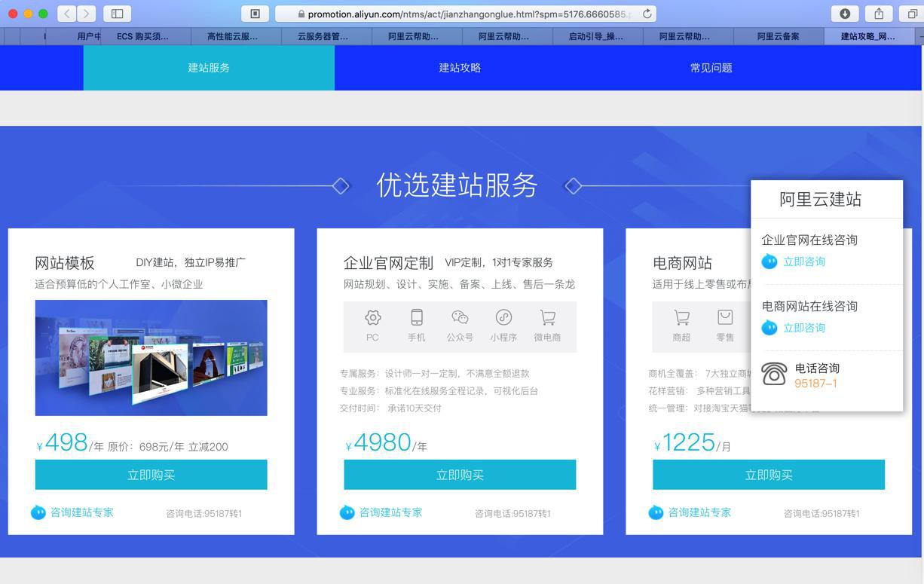Screen dimensions: 924x584
Task: Click the 电商网站 card title
Action: (682, 263)
